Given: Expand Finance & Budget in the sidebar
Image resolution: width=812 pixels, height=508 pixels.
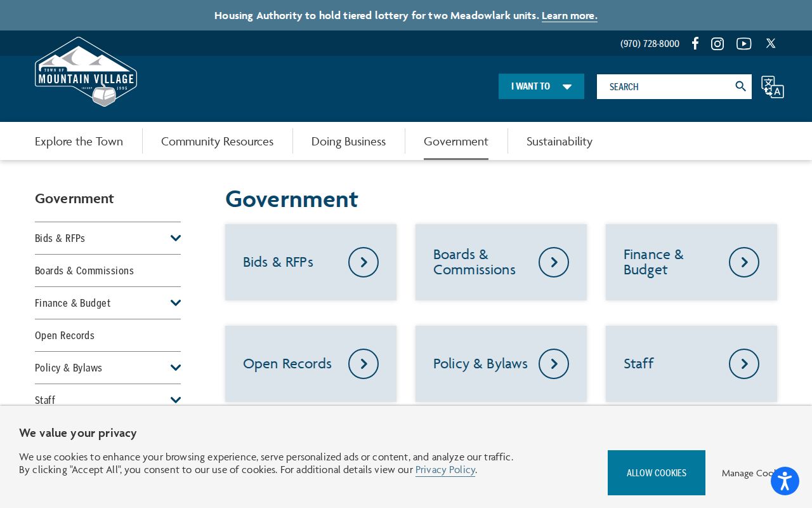Looking at the screenshot, I should (176, 303).
